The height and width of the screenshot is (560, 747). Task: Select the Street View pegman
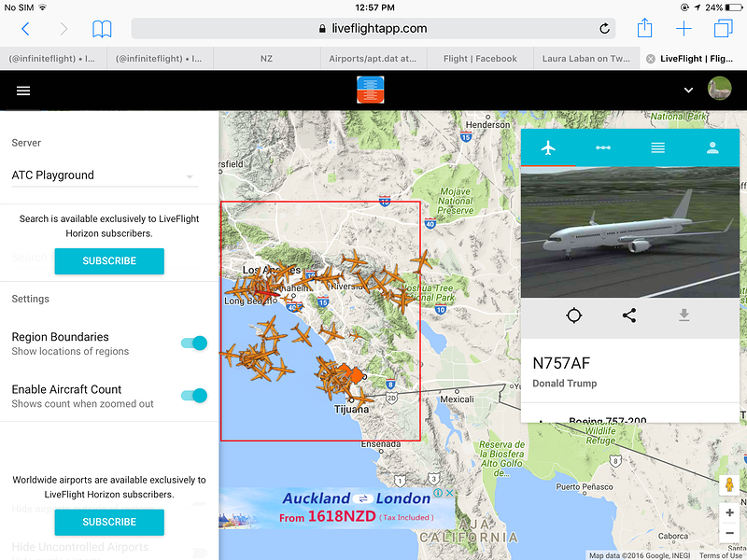pos(728,484)
